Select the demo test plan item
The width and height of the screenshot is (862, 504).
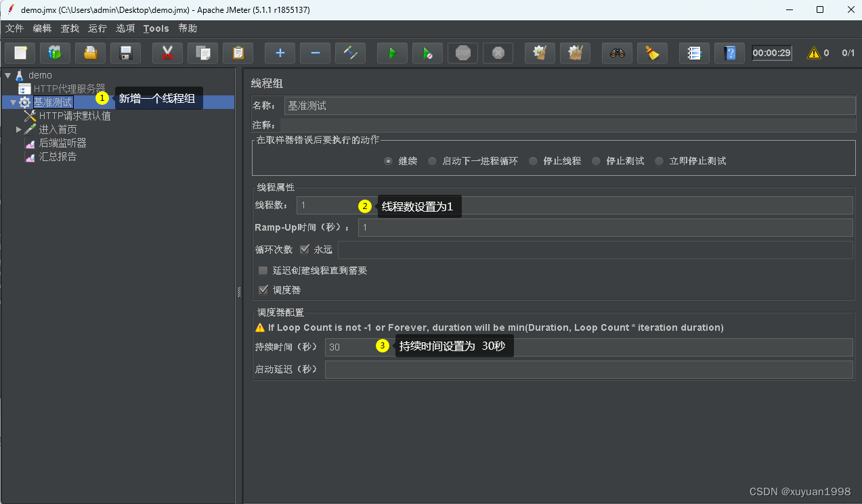(x=40, y=75)
